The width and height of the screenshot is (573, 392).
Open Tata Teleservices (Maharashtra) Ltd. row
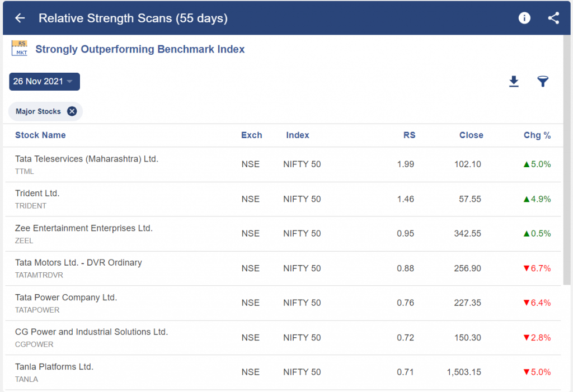[x=283, y=165]
